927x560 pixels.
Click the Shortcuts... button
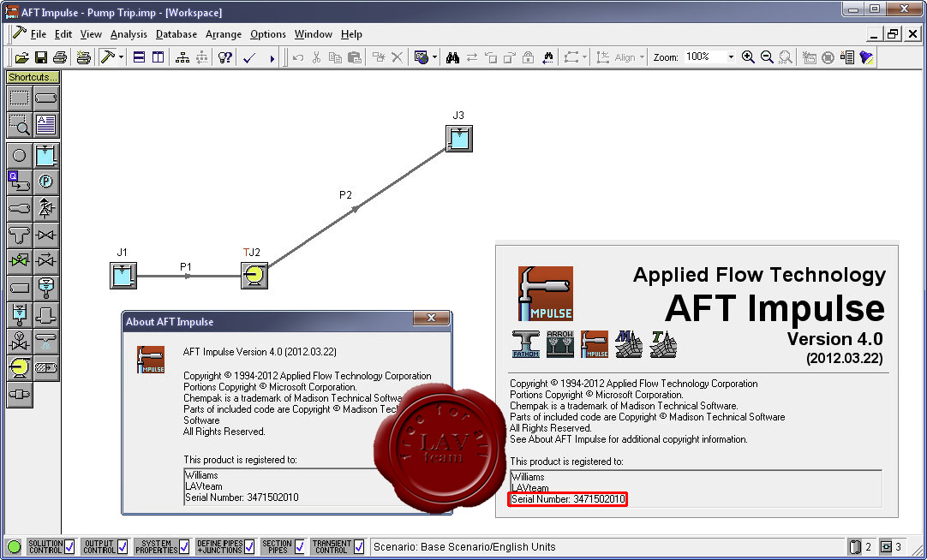pyautogui.click(x=33, y=77)
